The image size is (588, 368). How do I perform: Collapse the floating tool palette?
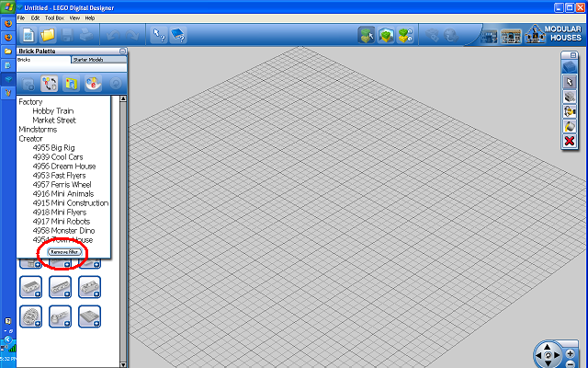click(573, 55)
